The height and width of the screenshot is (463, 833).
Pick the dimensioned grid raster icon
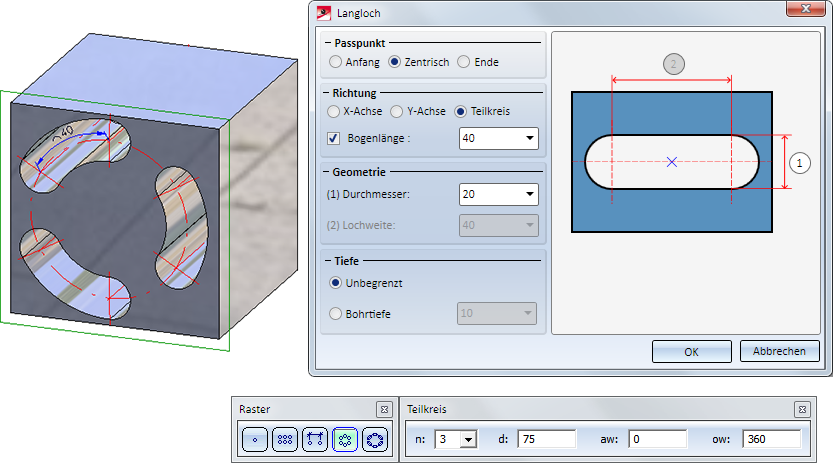click(315, 440)
